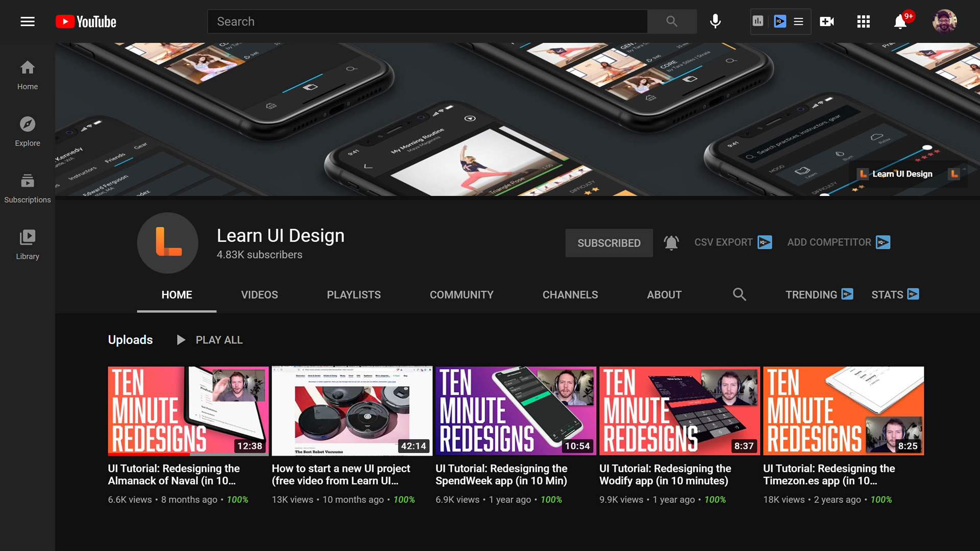Open account avatar menu

[x=945, y=21]
